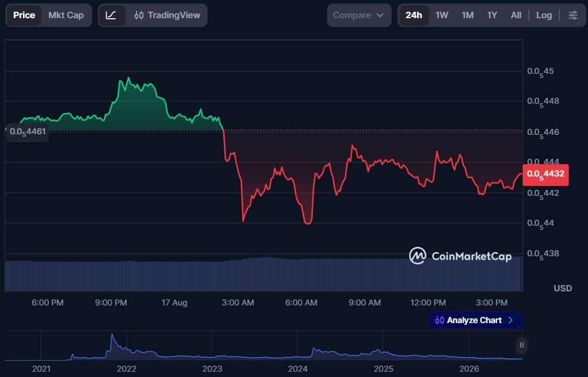Switch to the Mkt Cap tab
This screenshot has height=377, width=588.
point(66,15)
